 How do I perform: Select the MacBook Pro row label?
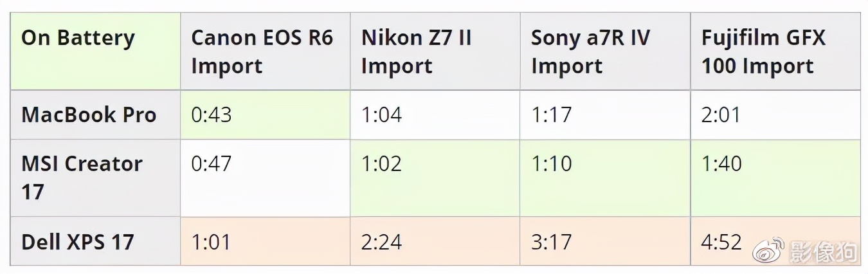89,115
